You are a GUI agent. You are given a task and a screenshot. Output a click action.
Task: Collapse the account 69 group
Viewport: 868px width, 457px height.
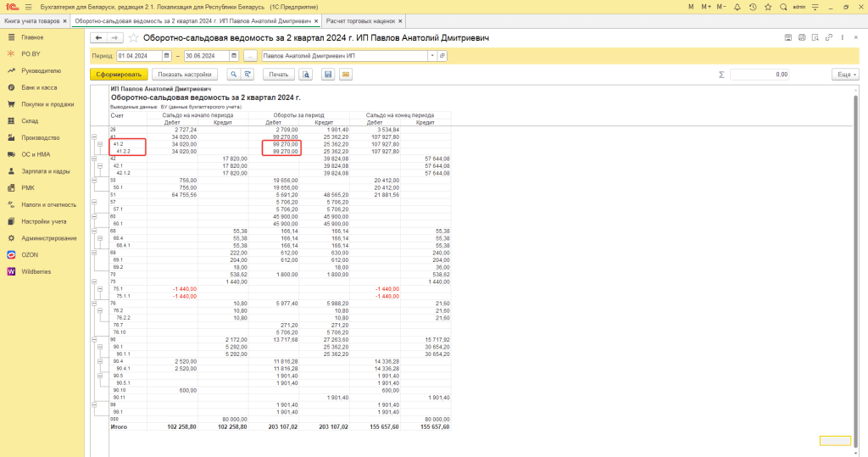click(94, 253)
